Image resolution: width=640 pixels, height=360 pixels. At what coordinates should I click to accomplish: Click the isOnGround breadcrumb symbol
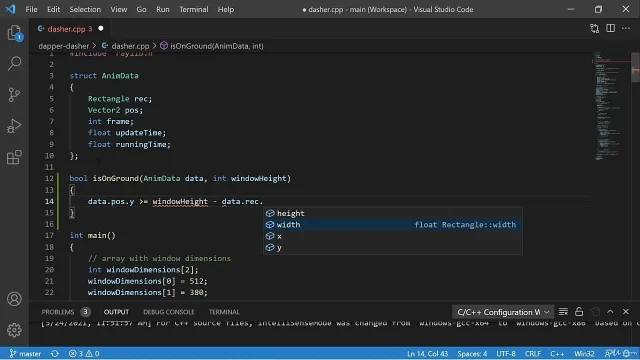click(212, 46)
